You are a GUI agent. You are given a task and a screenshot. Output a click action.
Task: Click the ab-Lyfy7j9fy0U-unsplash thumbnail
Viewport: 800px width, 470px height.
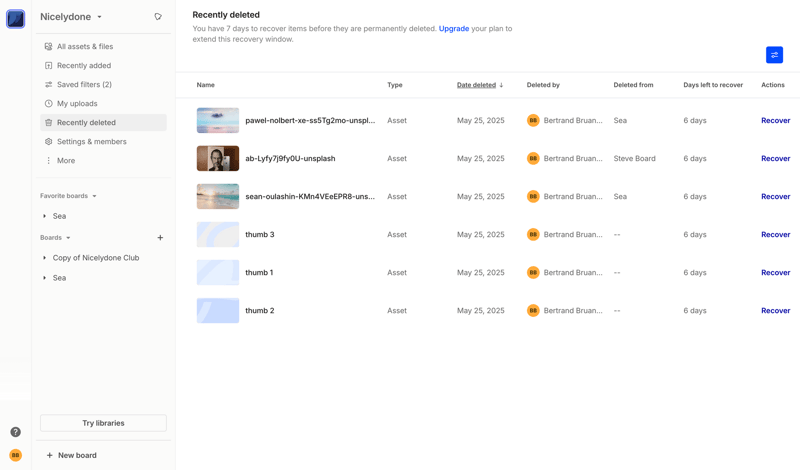coord(218,159)
